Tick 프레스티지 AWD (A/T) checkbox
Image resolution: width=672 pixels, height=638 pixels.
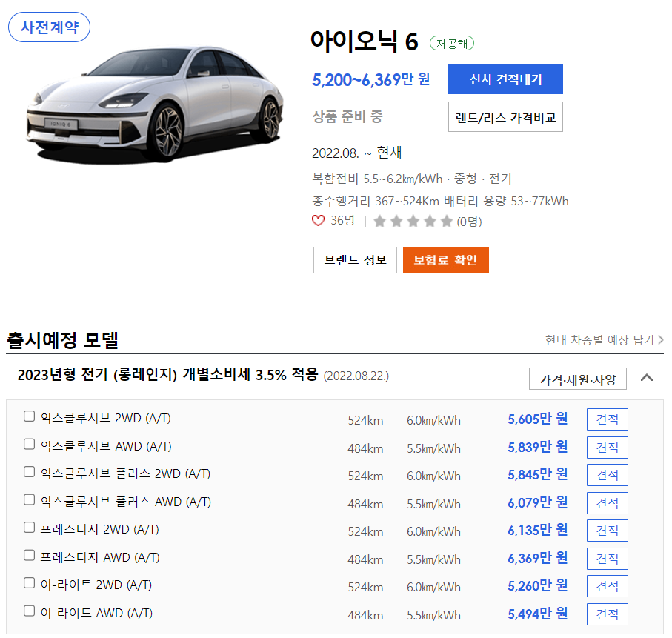[x=29, y=555]
